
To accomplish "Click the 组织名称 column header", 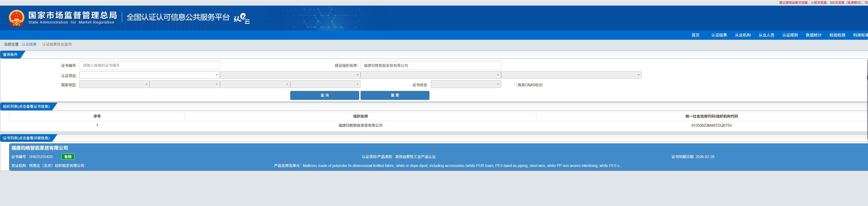I will coord(361,116).
